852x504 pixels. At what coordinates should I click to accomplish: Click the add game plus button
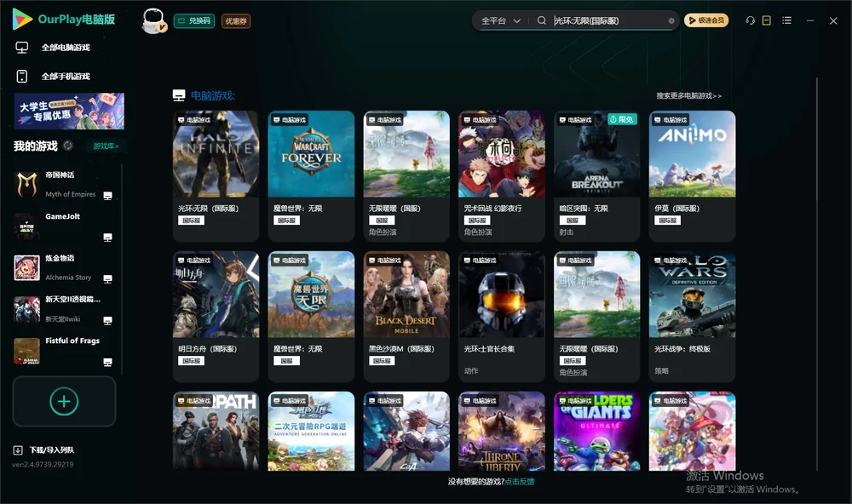[64, 401]
